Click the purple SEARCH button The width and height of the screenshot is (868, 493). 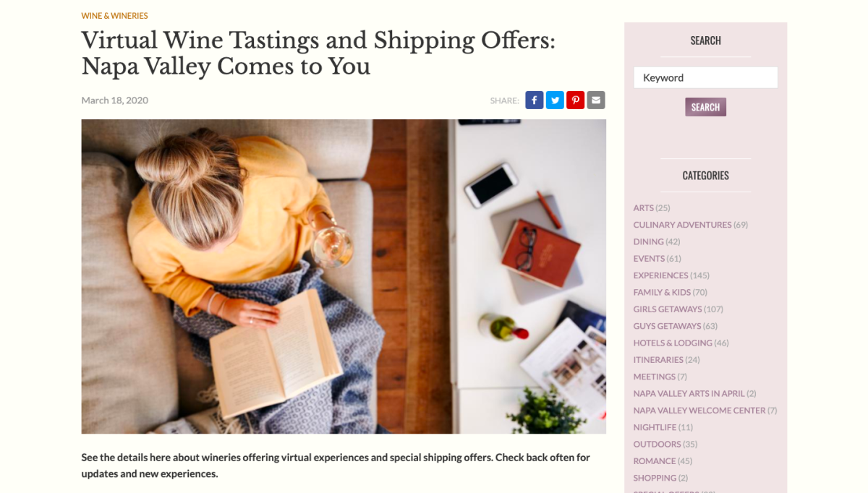coord(705,107)
